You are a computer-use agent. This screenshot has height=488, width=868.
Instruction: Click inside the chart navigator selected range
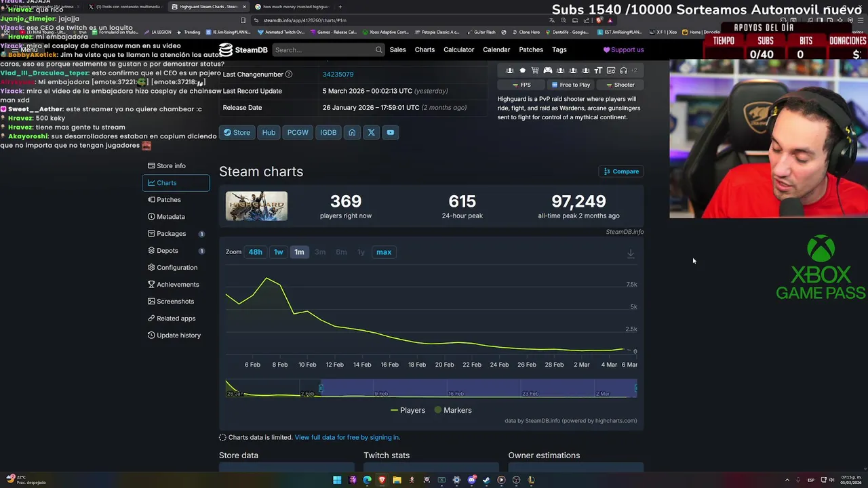pyautogui.click(x=478, y=388)
